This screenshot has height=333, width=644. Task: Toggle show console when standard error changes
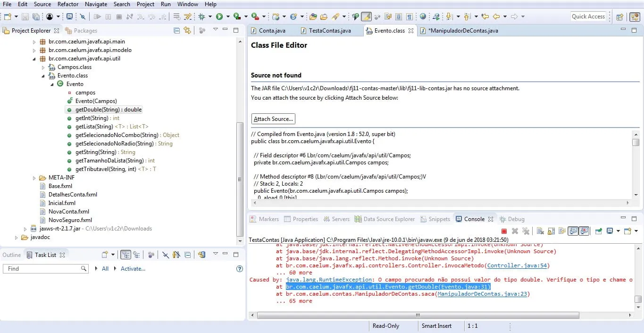pyautogui.click(x=584, y=231)
